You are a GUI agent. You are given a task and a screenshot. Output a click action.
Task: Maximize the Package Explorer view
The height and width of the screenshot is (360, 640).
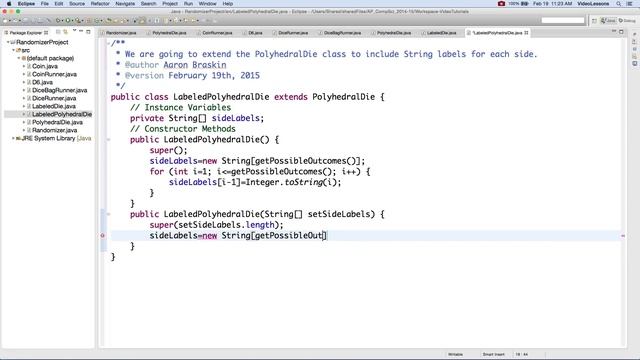point(88,31)
